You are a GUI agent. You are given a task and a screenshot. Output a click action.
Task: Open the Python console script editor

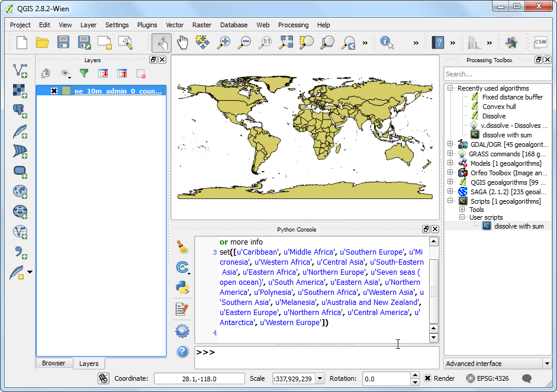point(182,309)
